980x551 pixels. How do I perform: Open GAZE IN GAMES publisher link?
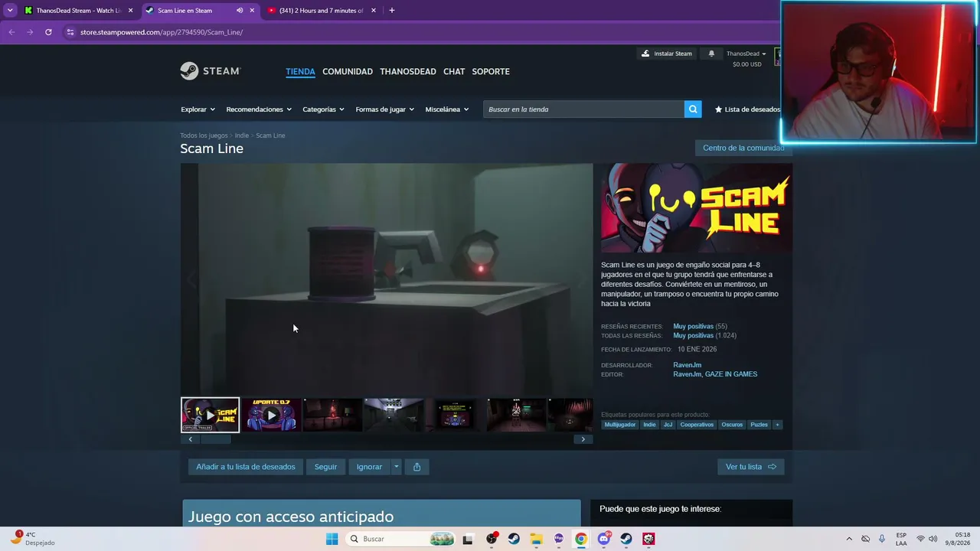[732, 374]
